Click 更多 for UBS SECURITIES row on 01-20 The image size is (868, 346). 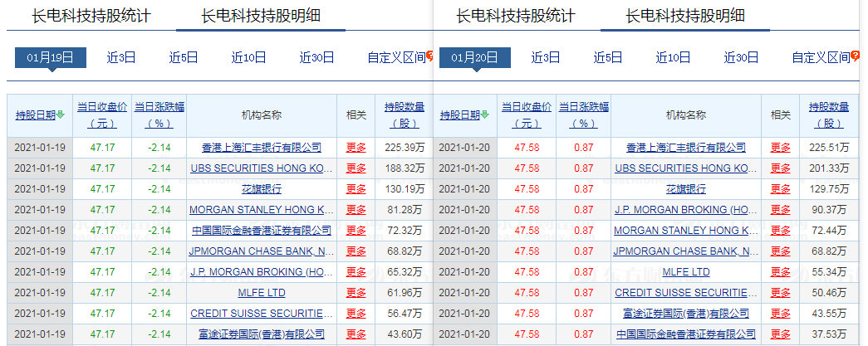tap(781, 168)
